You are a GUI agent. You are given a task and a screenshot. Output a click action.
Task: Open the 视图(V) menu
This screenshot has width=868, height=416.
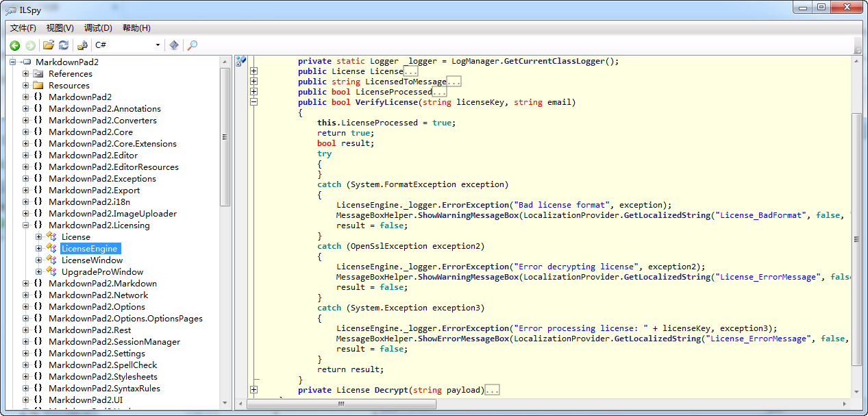(x=60, y=28)
